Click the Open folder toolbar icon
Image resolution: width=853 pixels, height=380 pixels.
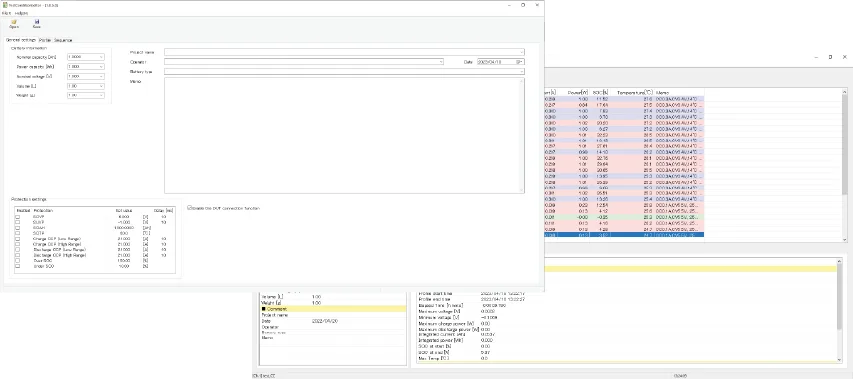pos(14,22)
